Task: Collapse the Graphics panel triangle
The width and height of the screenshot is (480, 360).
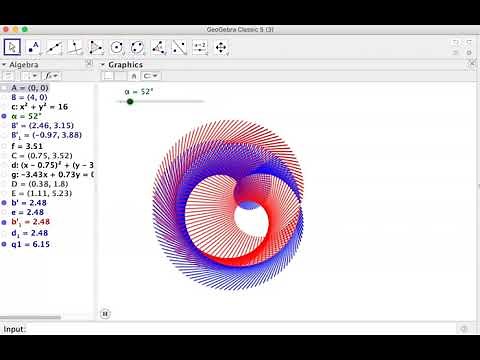Action: [x=103, y=65]
